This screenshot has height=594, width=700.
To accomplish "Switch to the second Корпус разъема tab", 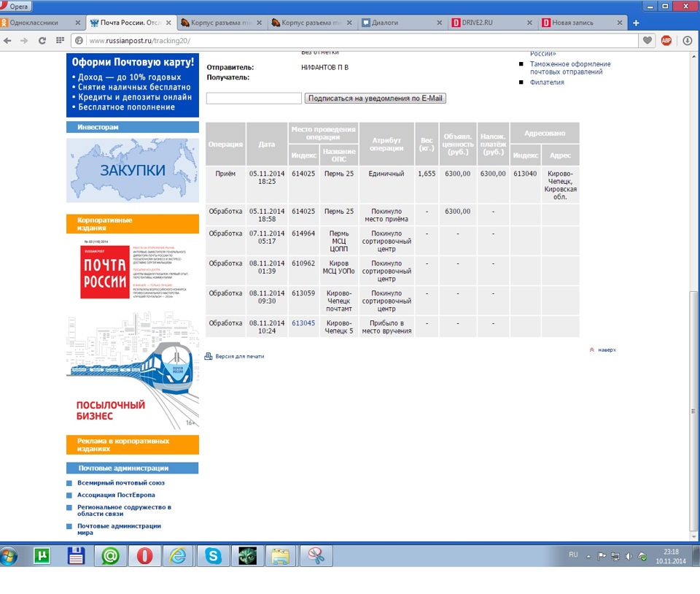I will click(x=306, y=23).
